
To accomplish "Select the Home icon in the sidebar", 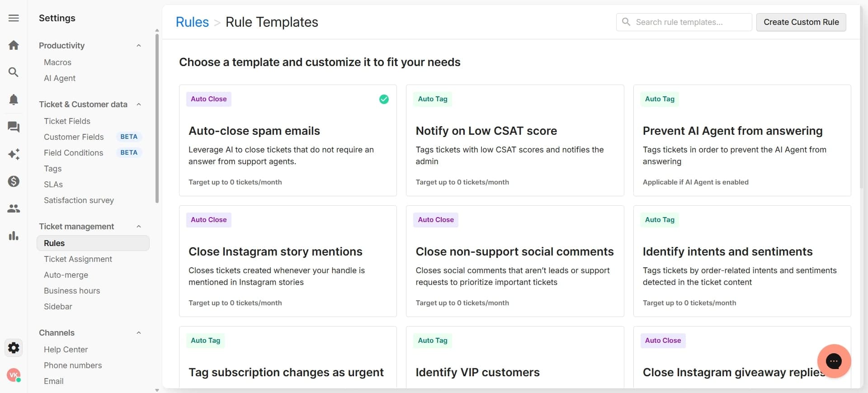I will (14, 45).
